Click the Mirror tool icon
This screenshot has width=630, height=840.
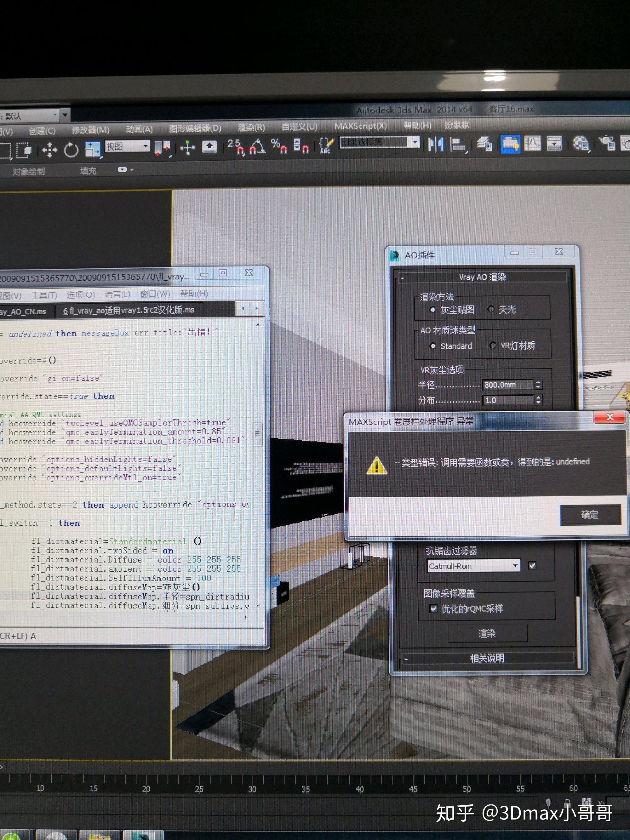436,144
